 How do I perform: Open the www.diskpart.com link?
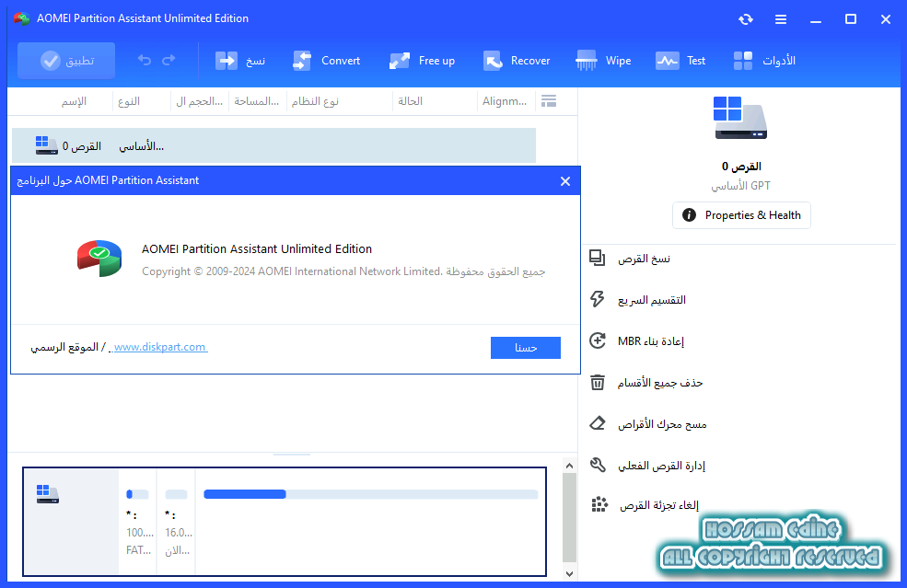pyautogui.click(x=159, y=347)
